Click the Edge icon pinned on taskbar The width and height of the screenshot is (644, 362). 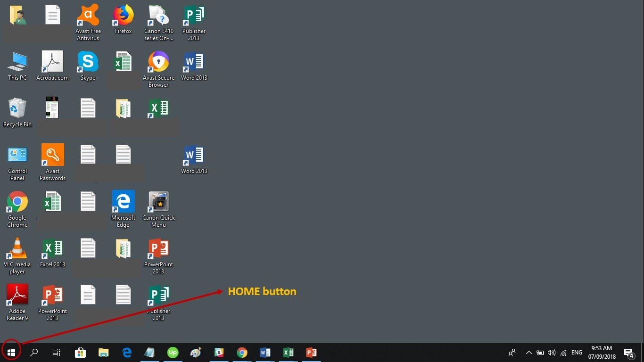126,352
